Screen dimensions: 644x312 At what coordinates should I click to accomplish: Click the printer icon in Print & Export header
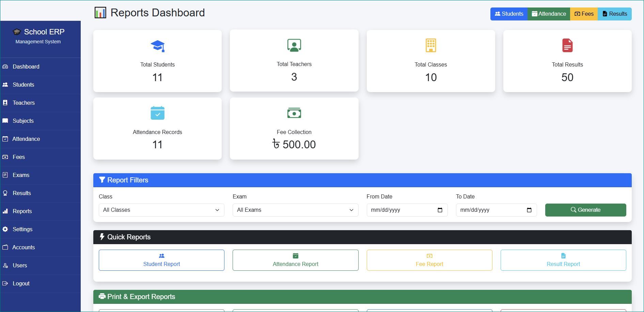click(x=102, y=296)
